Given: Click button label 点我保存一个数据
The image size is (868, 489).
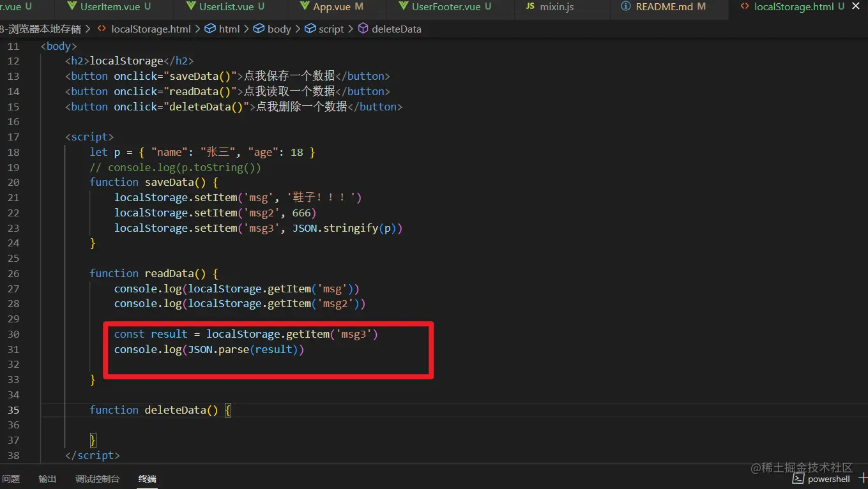Looking at the screenshot, I should point(289,76).
